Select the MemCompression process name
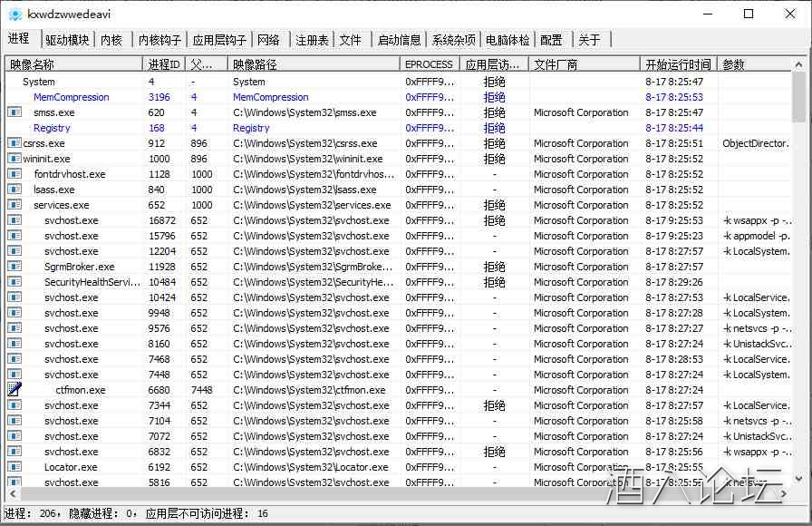This screenshot has width=812, height=526. coord(71,97)
